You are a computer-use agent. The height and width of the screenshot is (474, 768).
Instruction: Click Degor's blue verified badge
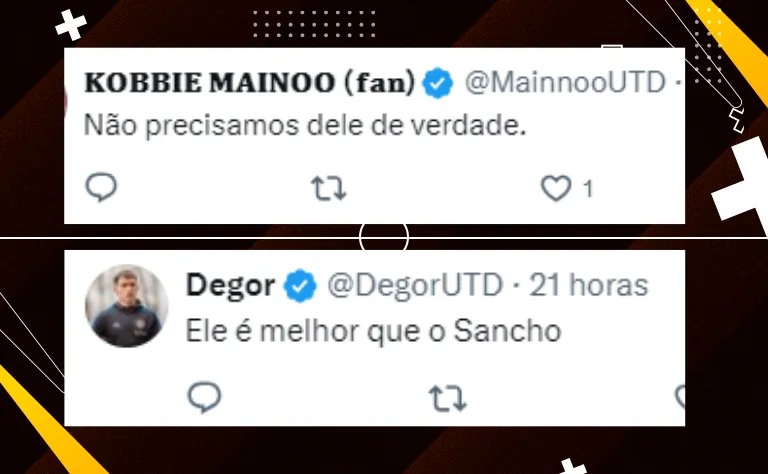pyautogui.click(x=300, y=285)
